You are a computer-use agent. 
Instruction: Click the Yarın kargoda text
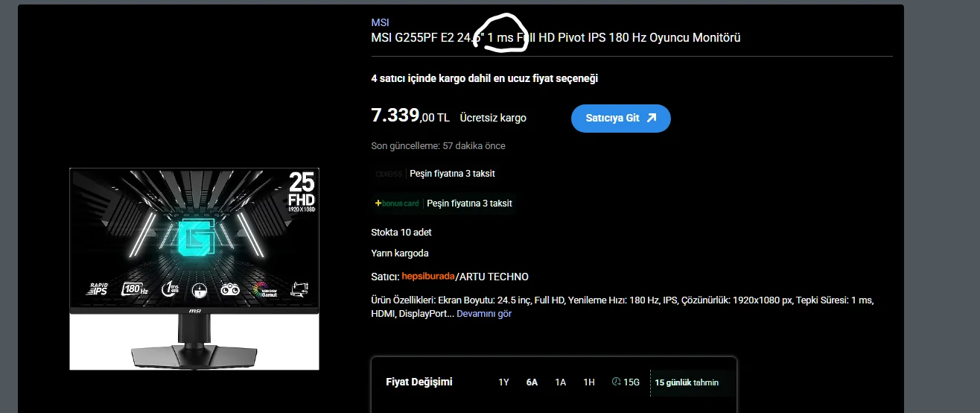click(400, 253)
